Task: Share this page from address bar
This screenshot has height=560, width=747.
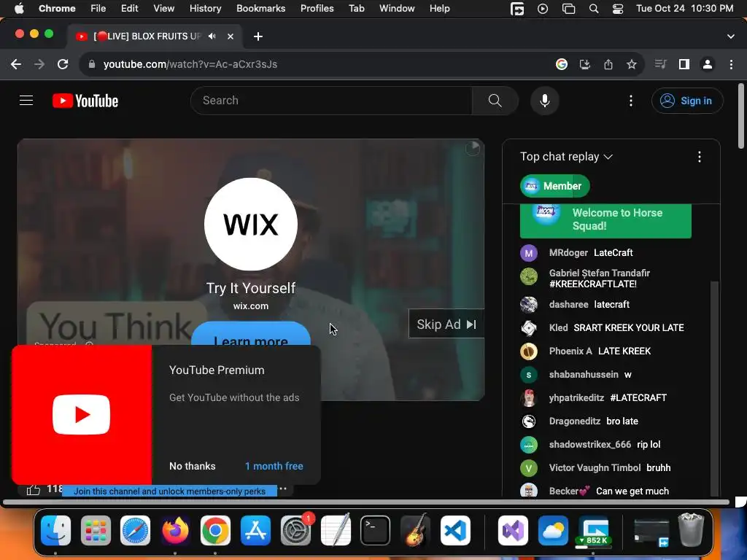Action: point(608,64)
